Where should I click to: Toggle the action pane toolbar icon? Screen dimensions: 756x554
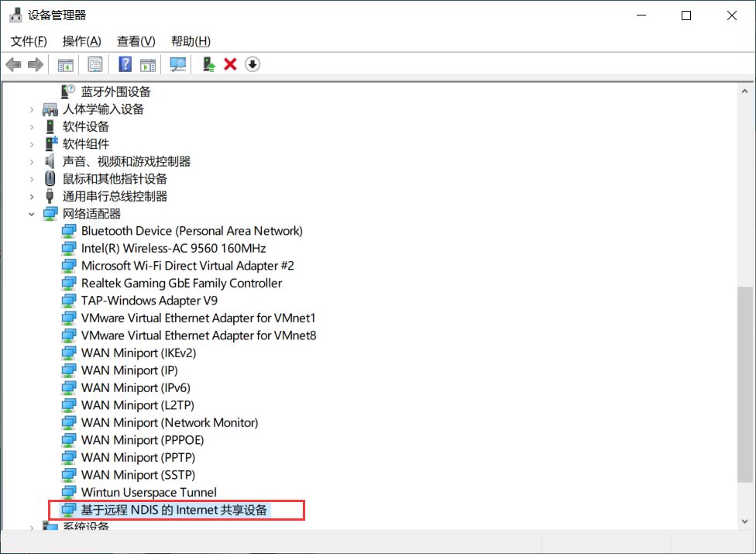148,64
